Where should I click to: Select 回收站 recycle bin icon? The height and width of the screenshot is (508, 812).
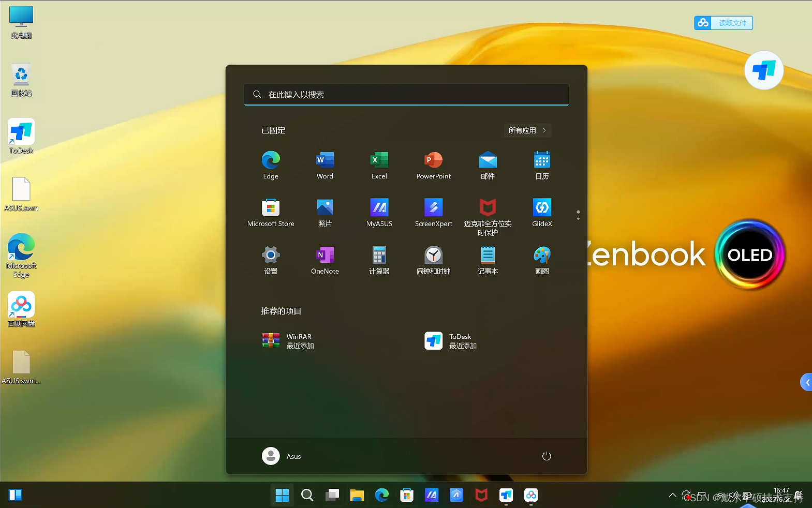tap(21, 80)
